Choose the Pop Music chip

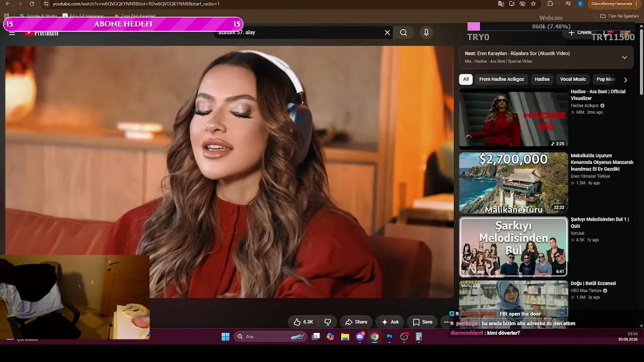tap(605, 79)
